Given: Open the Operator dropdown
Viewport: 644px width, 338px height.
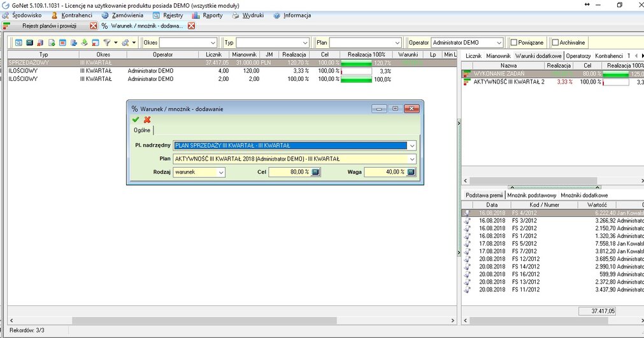Looking at the screenshot, I should (499, 43).
